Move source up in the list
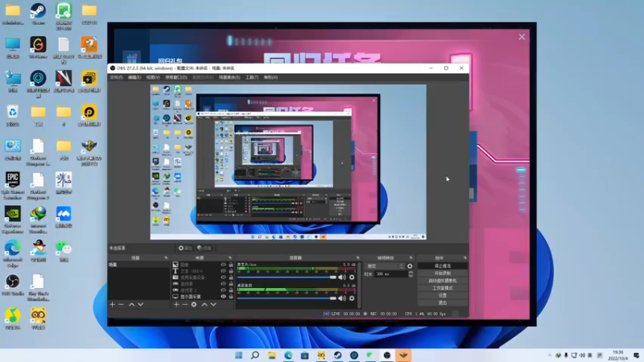This screenshot has height=362, width=644. coord(204,305)
